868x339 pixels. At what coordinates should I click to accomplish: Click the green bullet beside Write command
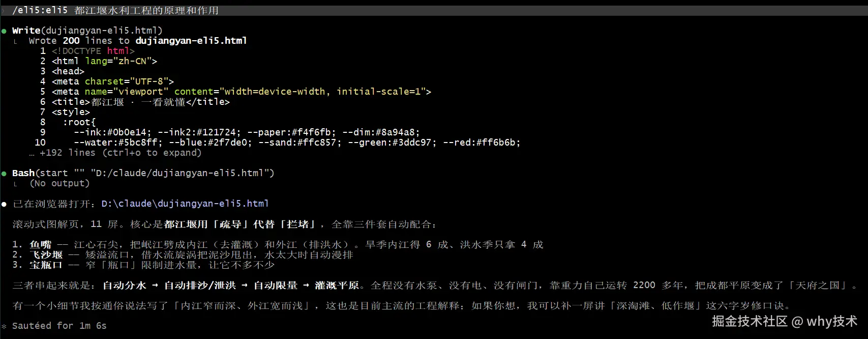click(4, 31)
